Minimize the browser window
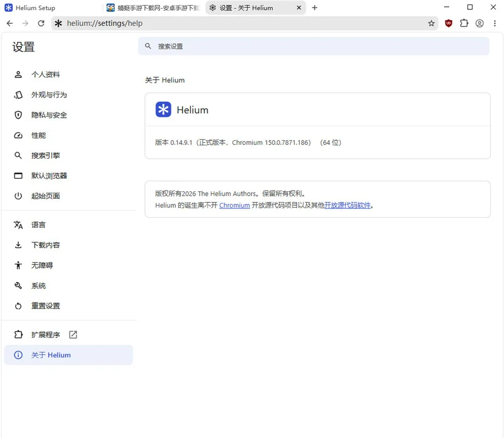This screenshot has height=438, width=504. (447, 7)
